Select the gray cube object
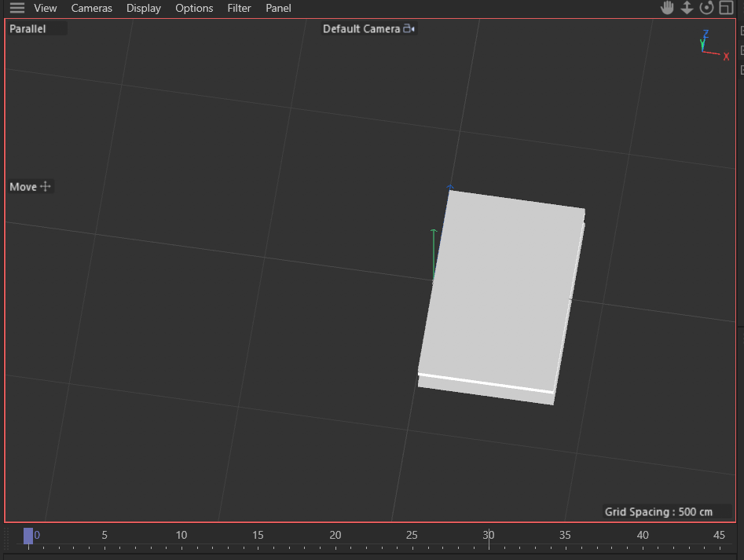The image size is (744, 560). pyautogui.click(x=501, y=298)
